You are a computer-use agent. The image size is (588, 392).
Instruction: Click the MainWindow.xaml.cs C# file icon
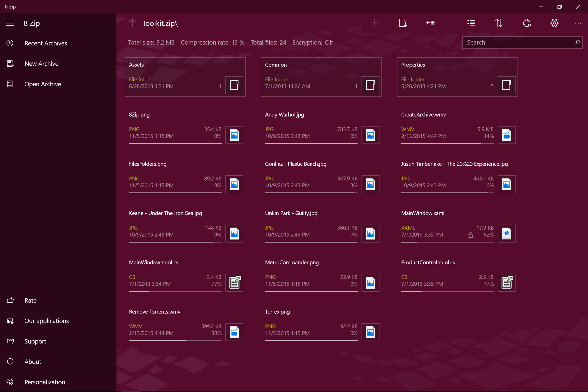234,283
